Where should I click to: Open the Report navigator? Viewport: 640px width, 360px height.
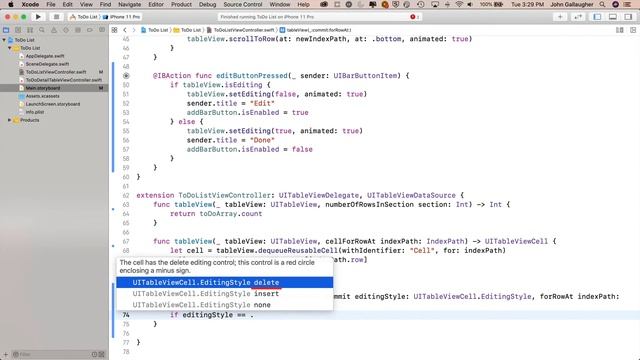pyautogui.click(x=102, y=30)
